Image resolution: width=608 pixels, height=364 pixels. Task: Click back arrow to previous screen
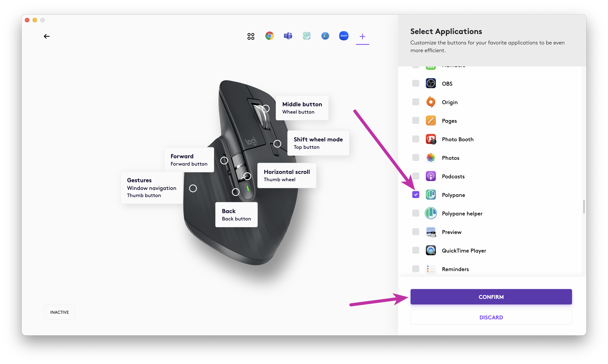tap(46, 36)
